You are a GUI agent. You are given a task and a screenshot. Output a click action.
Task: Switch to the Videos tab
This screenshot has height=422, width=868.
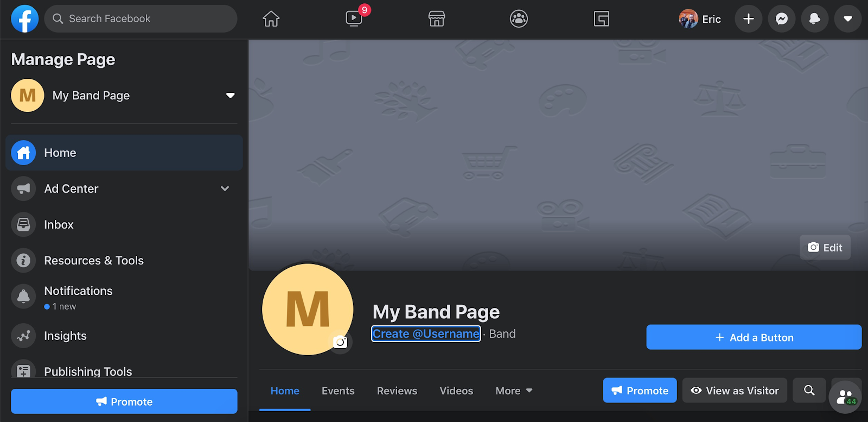[x=456, y=390]
